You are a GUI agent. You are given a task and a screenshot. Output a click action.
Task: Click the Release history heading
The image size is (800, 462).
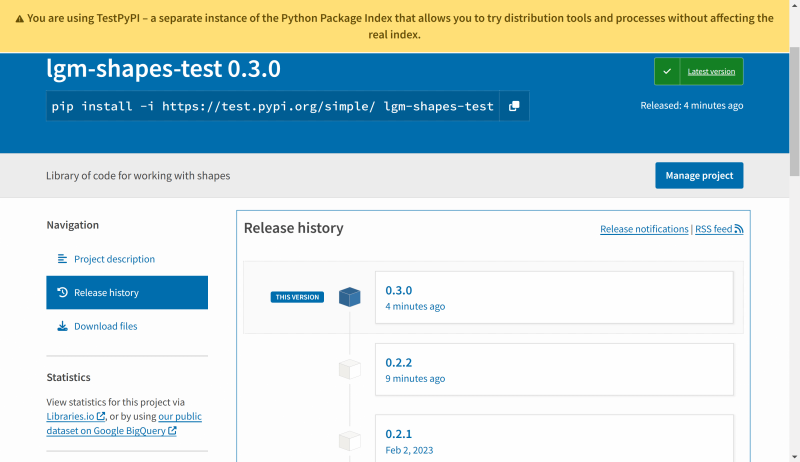(x=293, y=228)
